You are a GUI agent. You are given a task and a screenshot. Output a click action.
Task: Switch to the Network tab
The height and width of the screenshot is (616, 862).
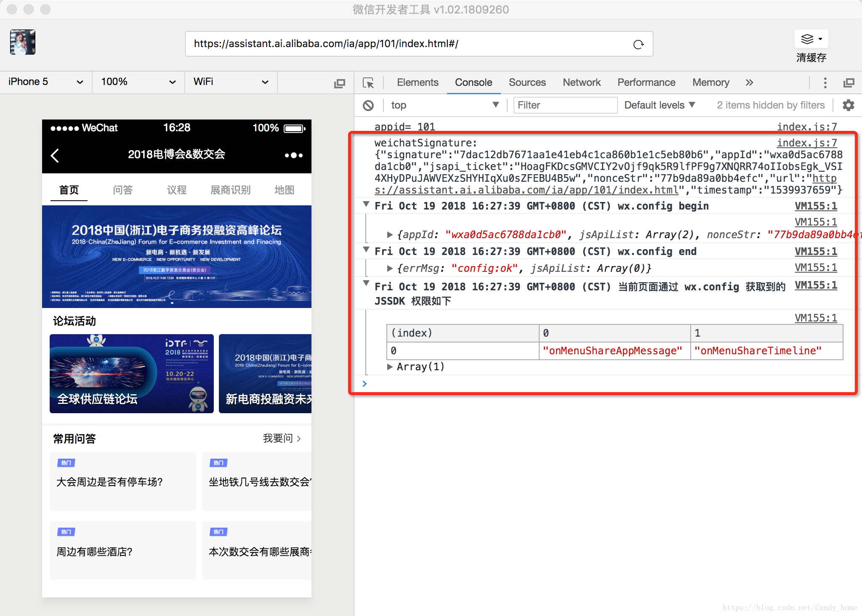tap(582, 82)
